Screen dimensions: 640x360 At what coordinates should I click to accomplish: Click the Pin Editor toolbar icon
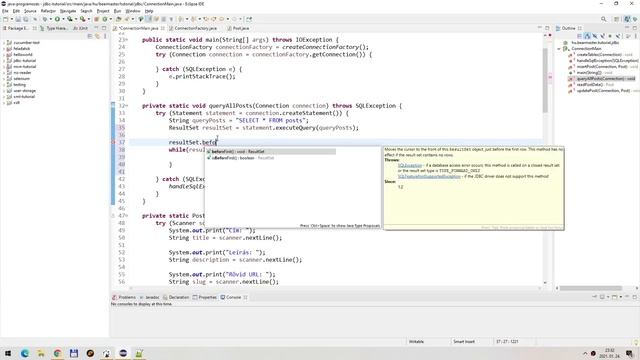[249, 19]
